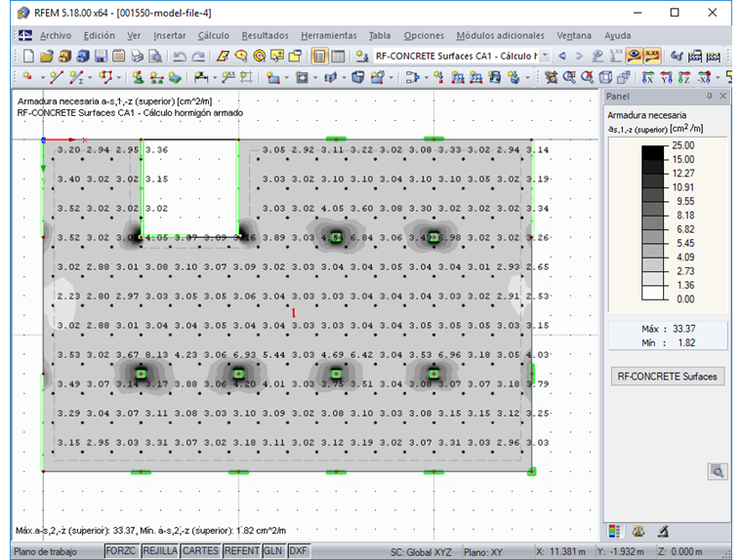Toggle show results eye icon

coord(634,57)
